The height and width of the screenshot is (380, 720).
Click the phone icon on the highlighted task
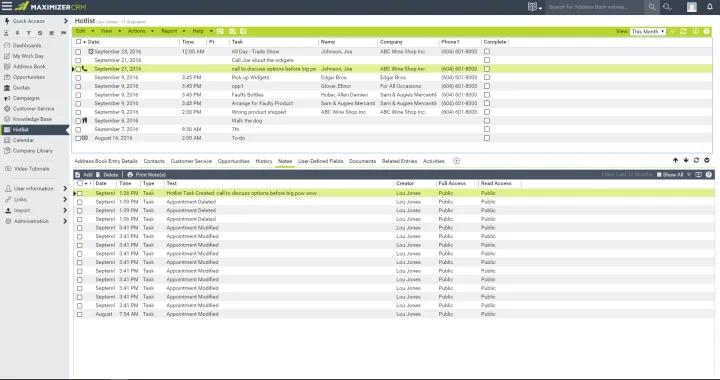[x=84, y=68]
